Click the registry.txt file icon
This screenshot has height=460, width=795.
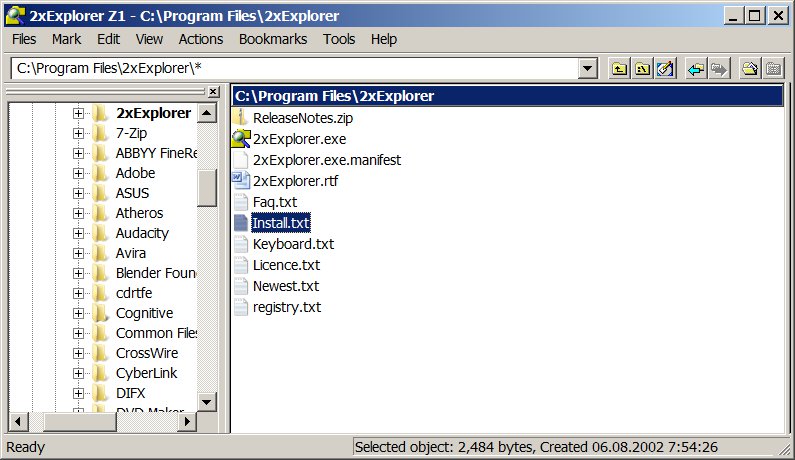click(241, 307)
